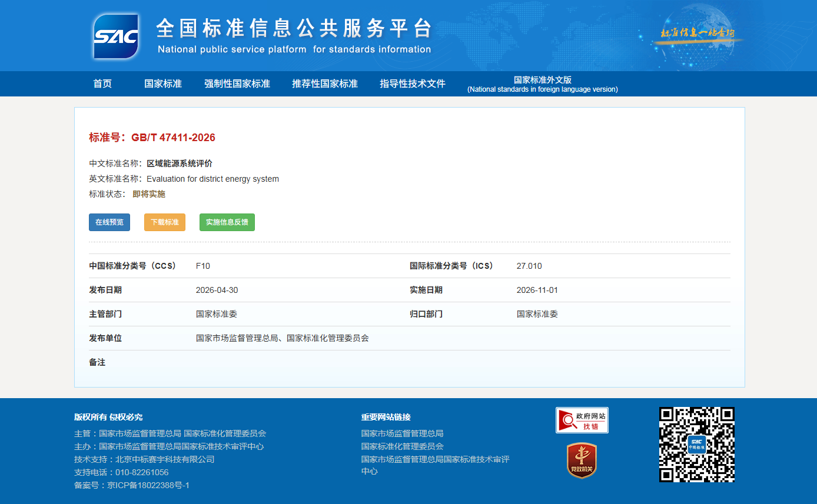Screen dimensions: 817x504
Task: Click the 全国标准信息公共服务平台 title text
Action: tap(294, 28)
